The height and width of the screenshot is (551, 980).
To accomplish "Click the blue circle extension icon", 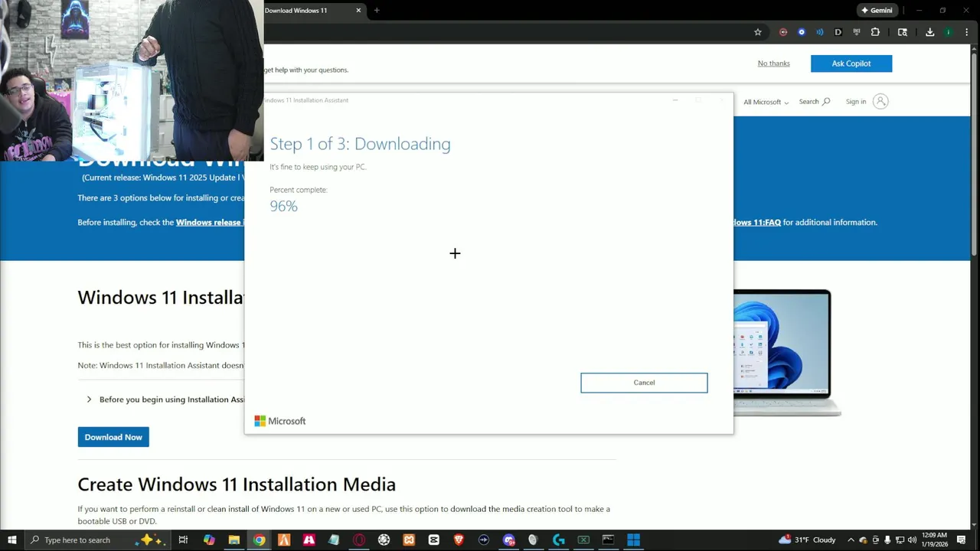I will (802, 32).
